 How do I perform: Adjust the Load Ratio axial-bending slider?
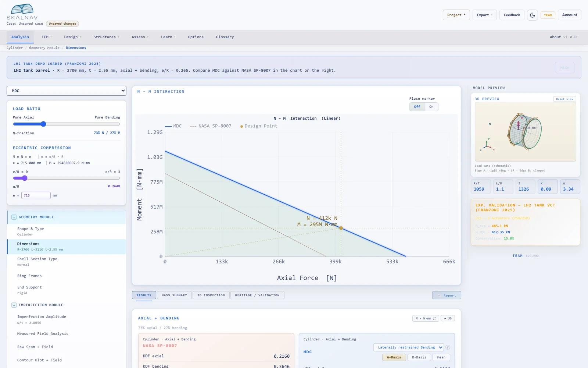tap(67, 124)
